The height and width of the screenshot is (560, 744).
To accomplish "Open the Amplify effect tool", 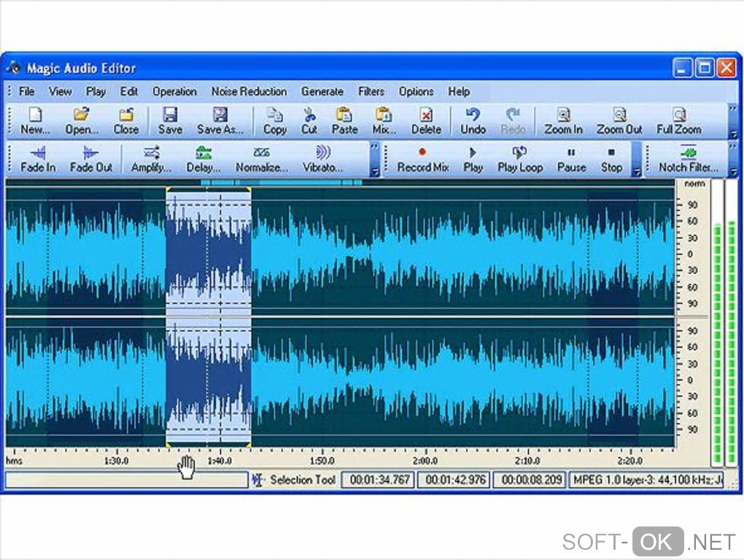I will point(151,153).
